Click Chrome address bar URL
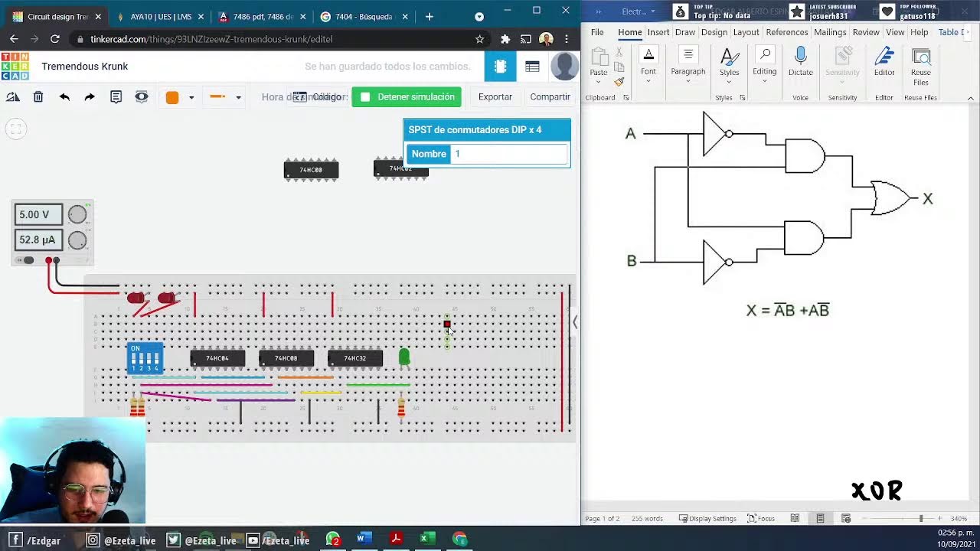Image resolution: width=980 pixels, height=551 pixels. click(x=211, y=39)
